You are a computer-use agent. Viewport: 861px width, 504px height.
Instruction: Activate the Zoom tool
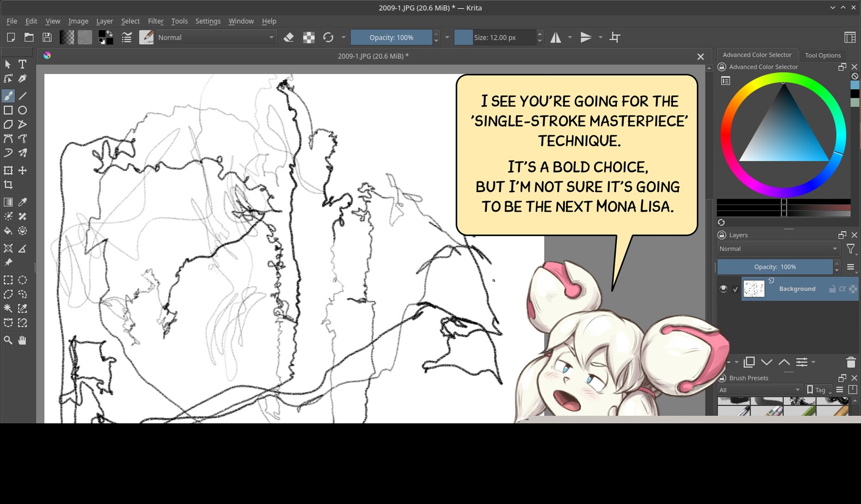(x=8, y=340)
